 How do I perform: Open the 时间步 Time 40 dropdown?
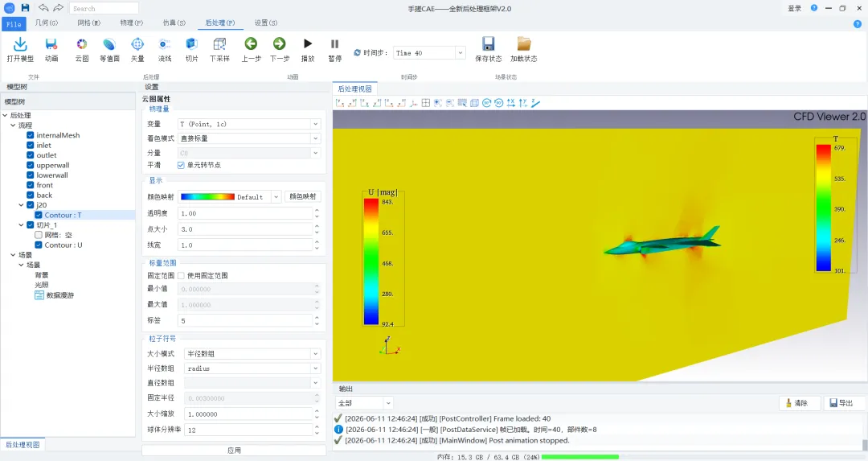[x=429, y=52]
